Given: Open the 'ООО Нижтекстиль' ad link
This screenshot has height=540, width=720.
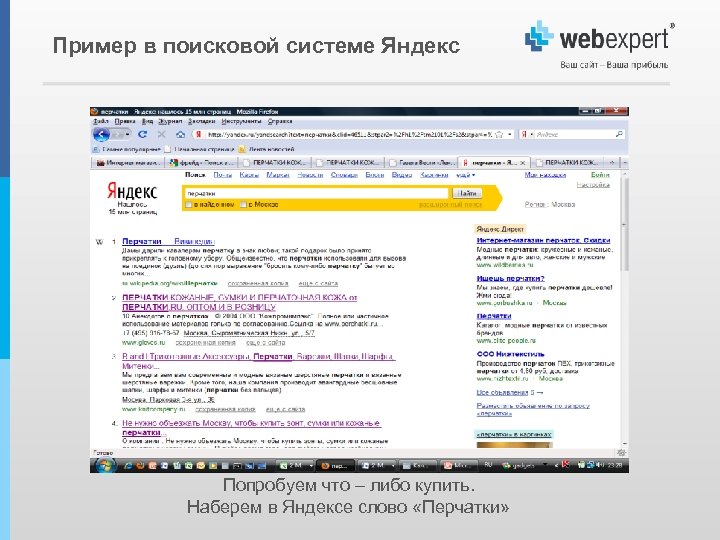Looking at the screenshot, I should [x=511, y=354].
